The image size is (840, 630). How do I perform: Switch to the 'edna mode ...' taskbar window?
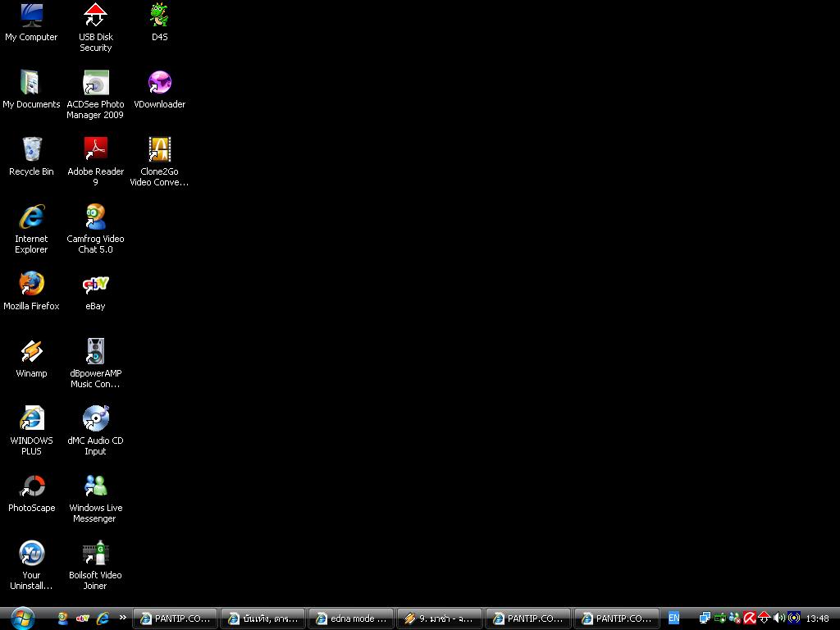click(x=351, y=619)
